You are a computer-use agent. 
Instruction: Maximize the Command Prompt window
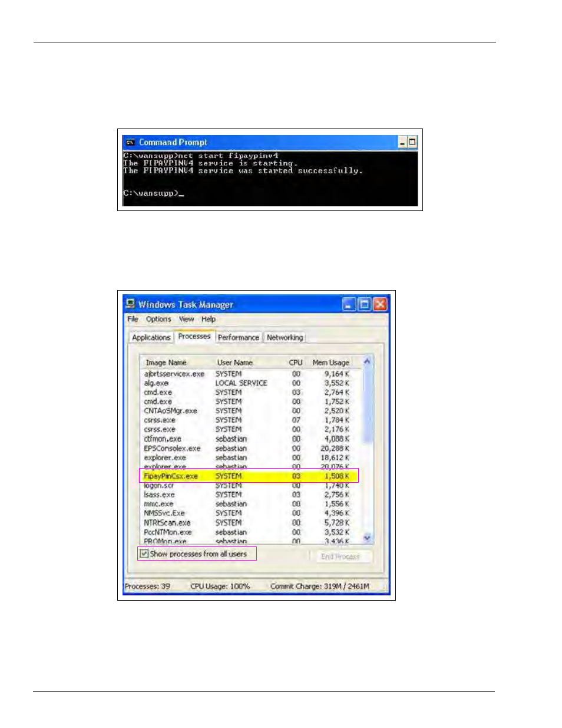(412, 142)
